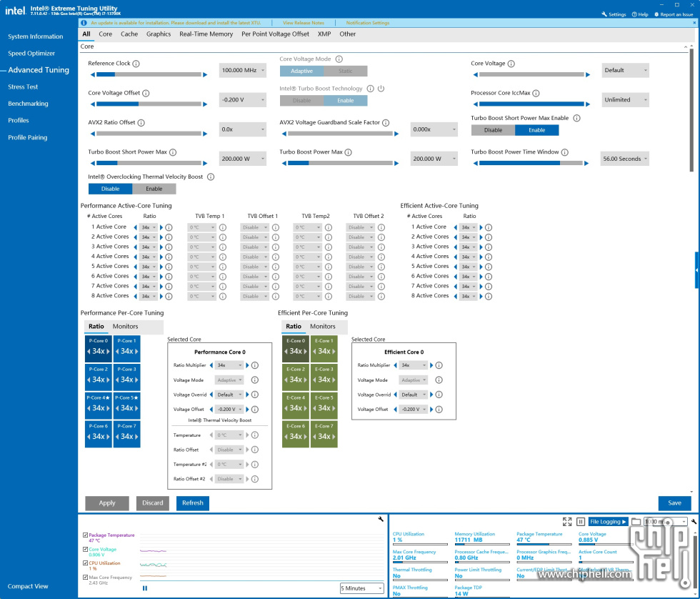Open graph settings wrench in chart panel
Image resolution: width=700 pixels, height=599 pixels.
[x=381, y=519]
